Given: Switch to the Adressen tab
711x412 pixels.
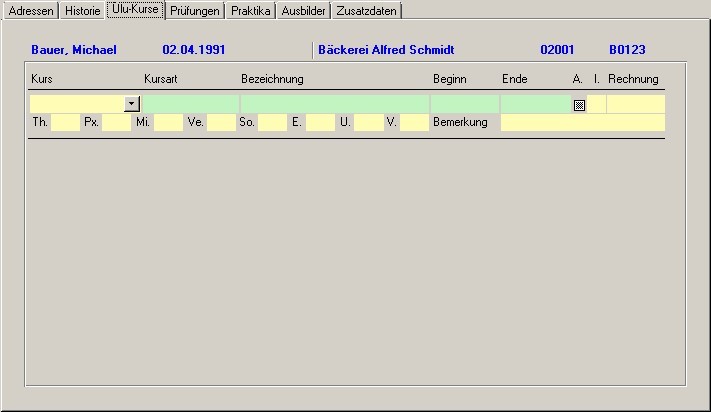Looking at the screenshot, I should pyautogui.click(x=30, y=11).
